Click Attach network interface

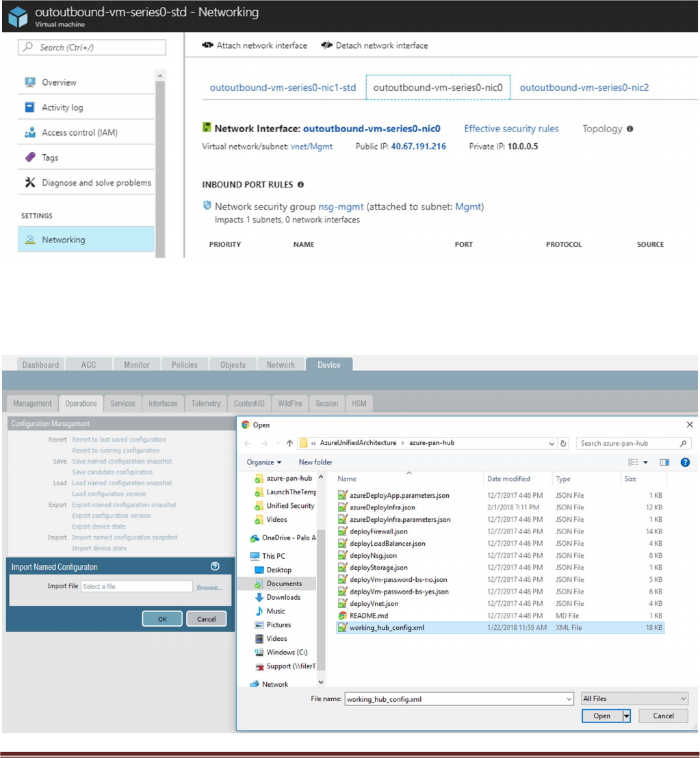click(255, 45)
